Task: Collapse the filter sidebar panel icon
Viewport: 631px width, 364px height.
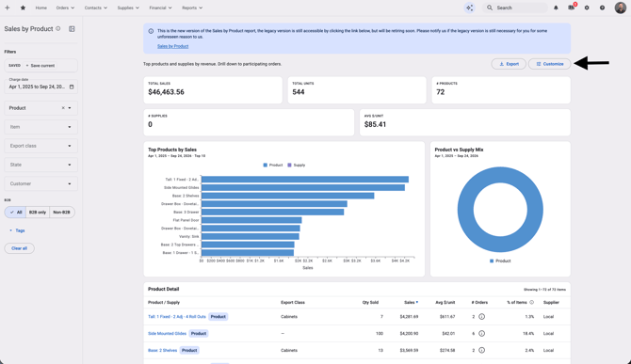Action: 72,29
